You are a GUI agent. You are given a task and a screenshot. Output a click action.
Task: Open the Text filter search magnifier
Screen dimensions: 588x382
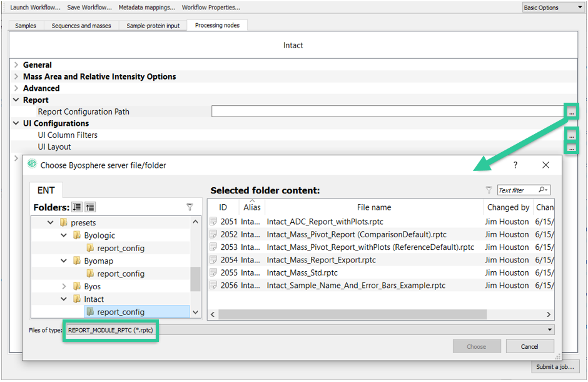(543, 190)
